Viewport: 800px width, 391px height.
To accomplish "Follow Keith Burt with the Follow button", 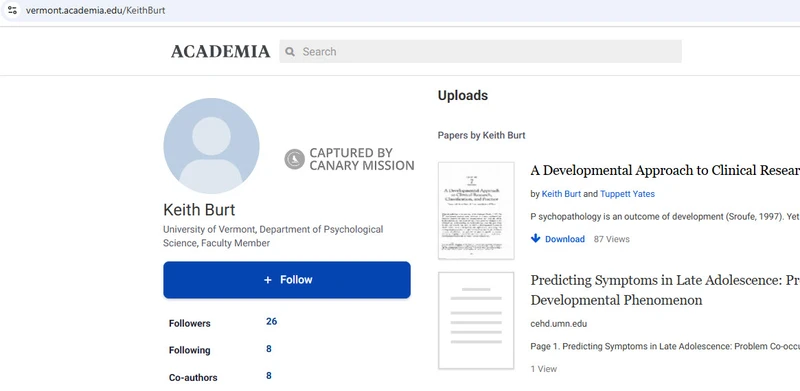I will click(x=287, y=280).
